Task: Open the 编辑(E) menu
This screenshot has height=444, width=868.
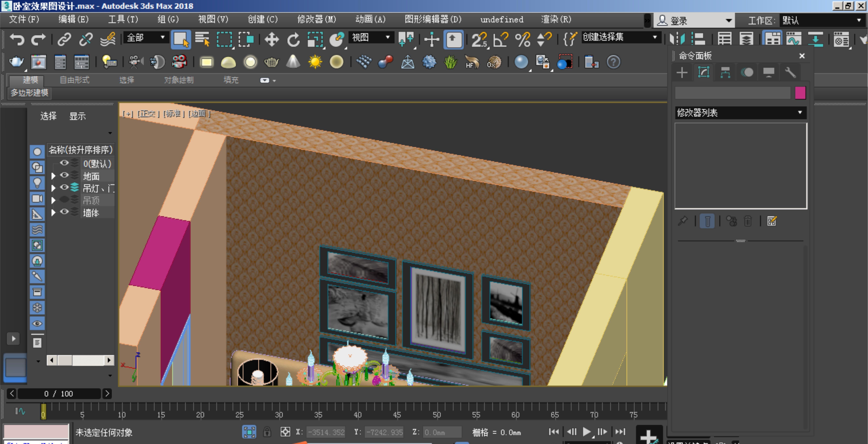Action: (x=73, y=19)
